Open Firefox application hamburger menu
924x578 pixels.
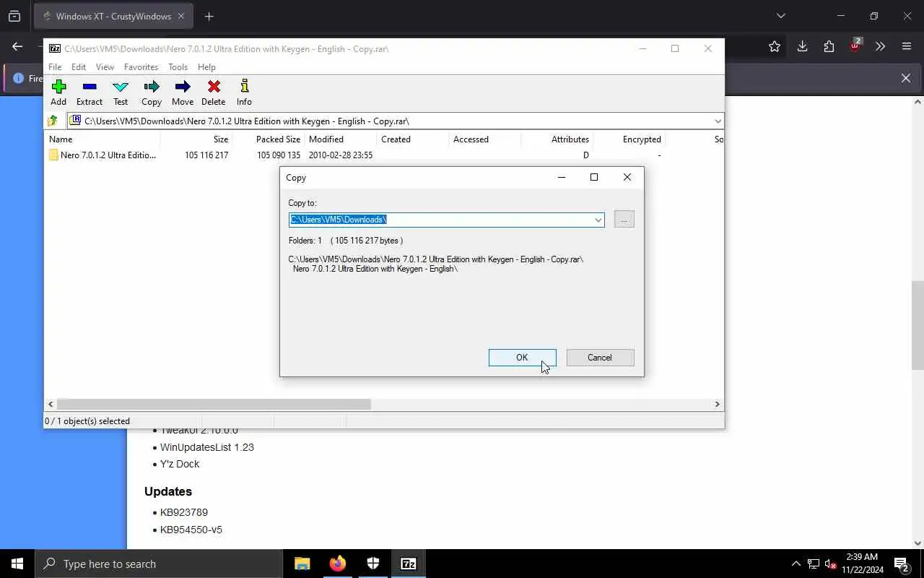pyautogui.click(x=907, y=46)
